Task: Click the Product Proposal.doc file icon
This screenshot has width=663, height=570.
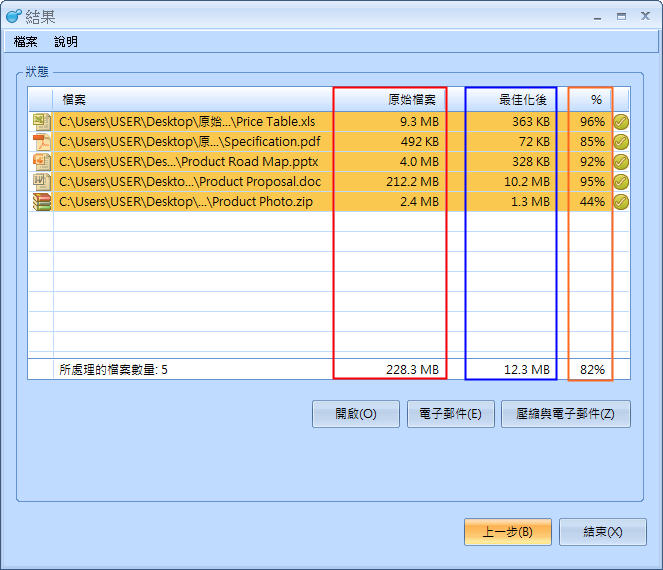Action: click(x=41, y=182)
